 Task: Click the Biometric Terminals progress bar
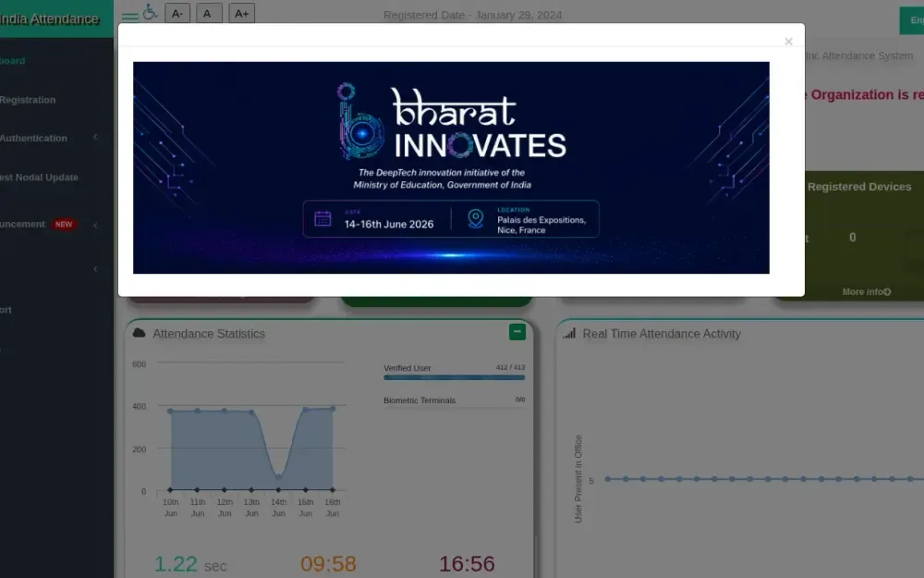[455, 408]
